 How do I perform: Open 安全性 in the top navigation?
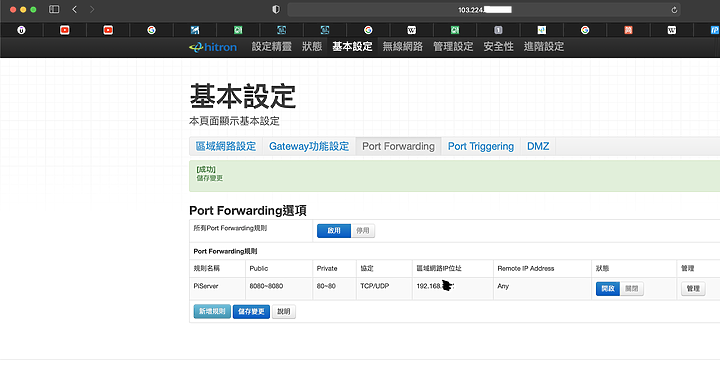coord(498,46)
